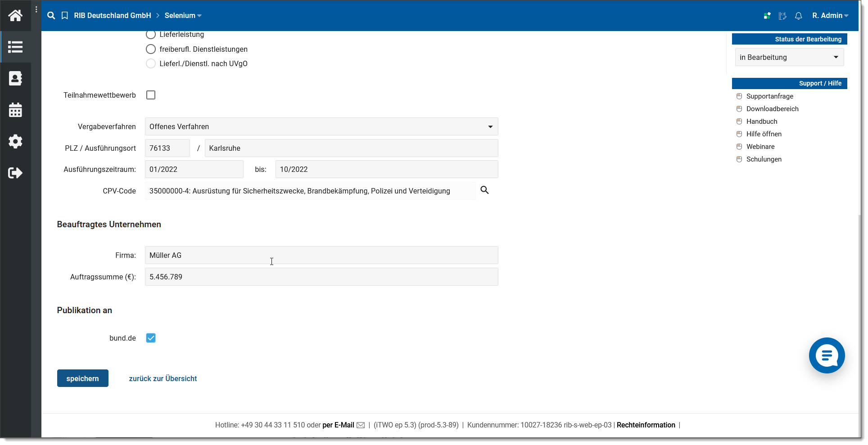The width and height of the screenshot is (868, 445).
Task: Open the Selenium breadcrumb menu
Action: pyautogui.click(x=182, y=16)
